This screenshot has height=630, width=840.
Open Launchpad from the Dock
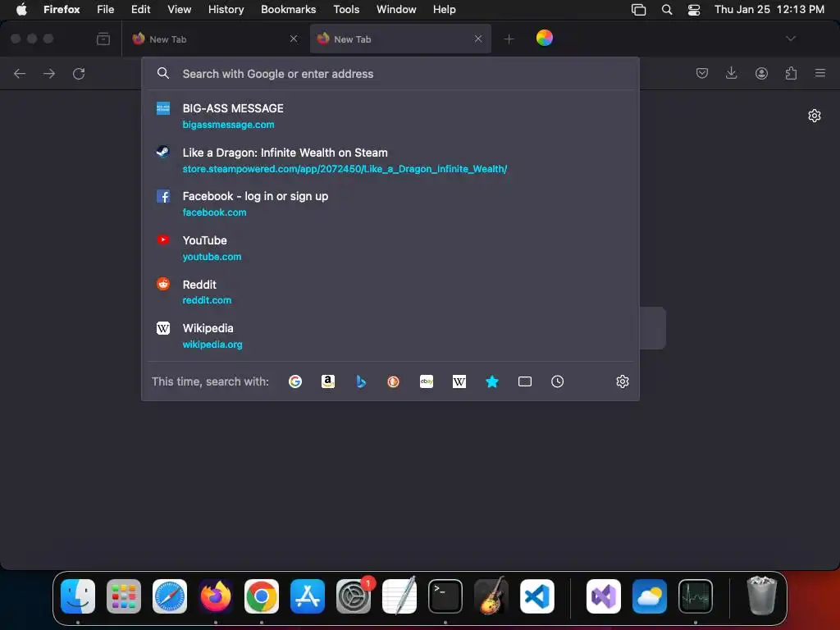[x=124, y=596]
